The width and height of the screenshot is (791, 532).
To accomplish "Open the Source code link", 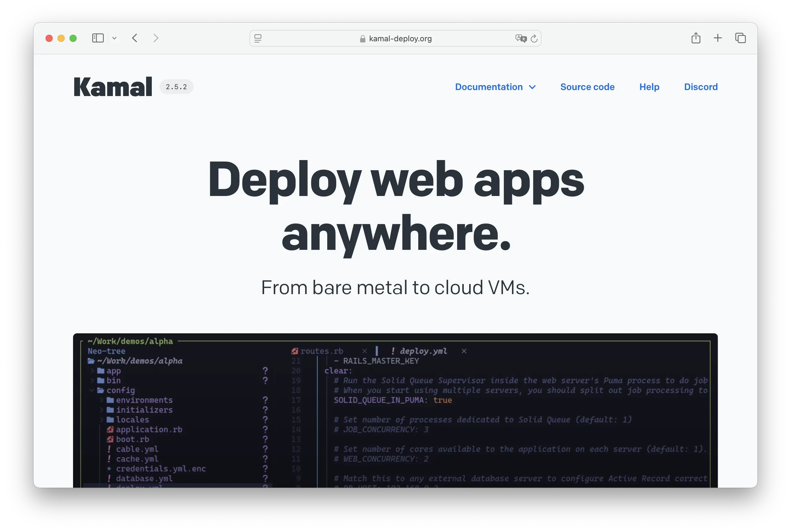I will click(587, 87).
